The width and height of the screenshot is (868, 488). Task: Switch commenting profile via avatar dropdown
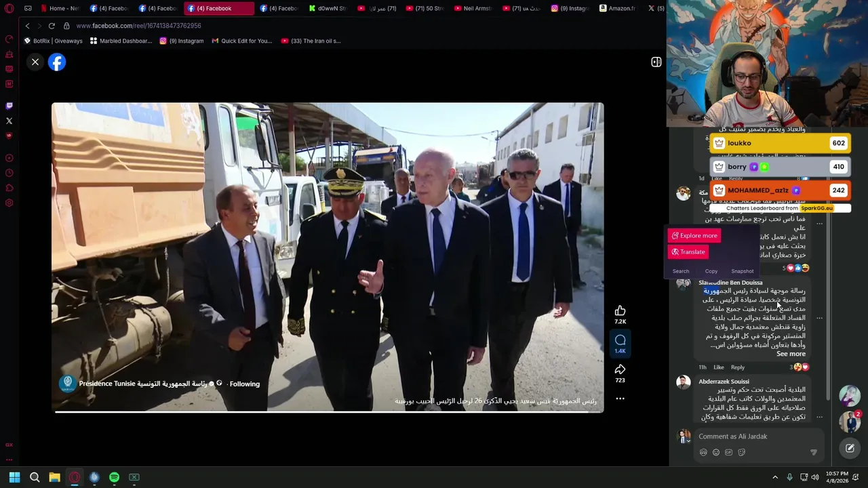pyautogui.click(x=684, y=436)
